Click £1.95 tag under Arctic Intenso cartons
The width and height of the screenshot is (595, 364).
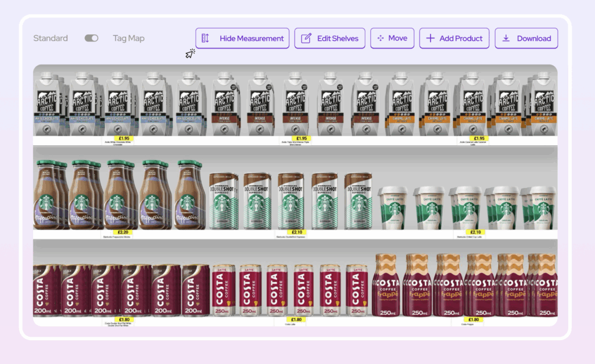click(302, 138)
